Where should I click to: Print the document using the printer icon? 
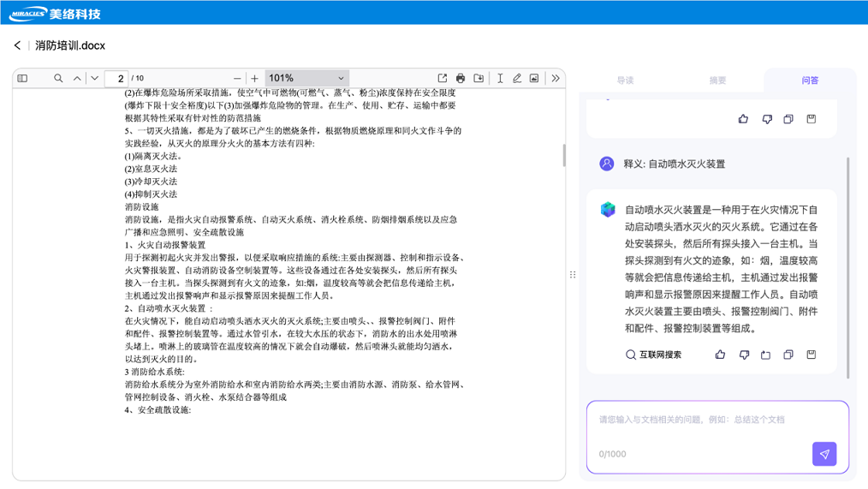(x=461, y=78)
